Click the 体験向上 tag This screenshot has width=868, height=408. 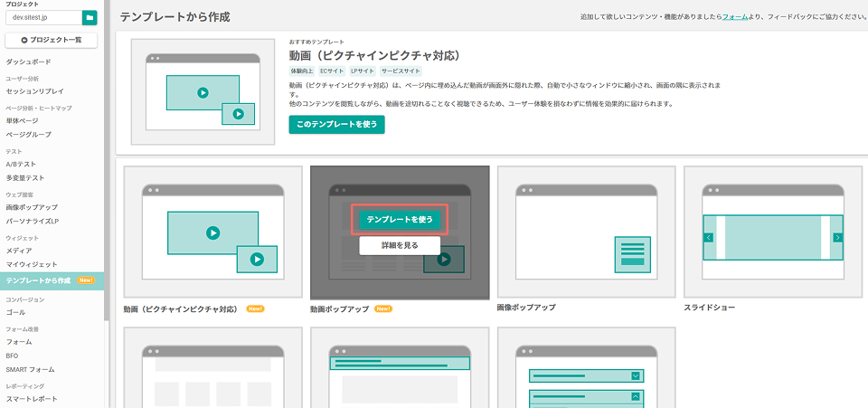point(302,71)
